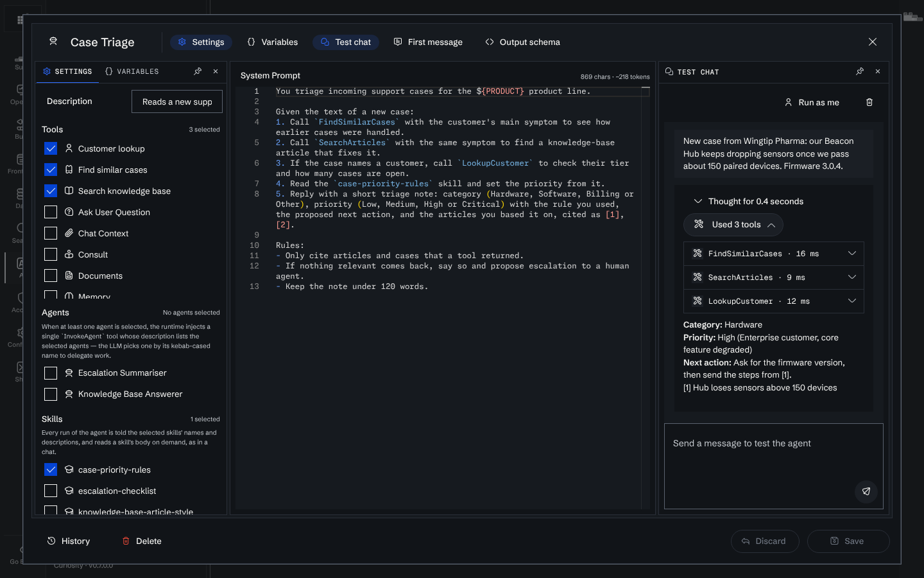Pin the settings panel

click(198, 71)
